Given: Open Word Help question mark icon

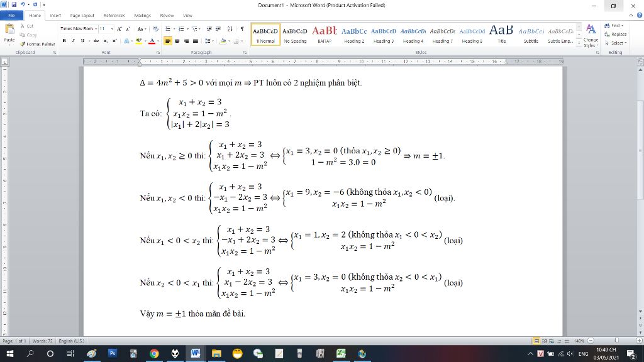Looking at the screenshot, I should click(x=640, y=15).
